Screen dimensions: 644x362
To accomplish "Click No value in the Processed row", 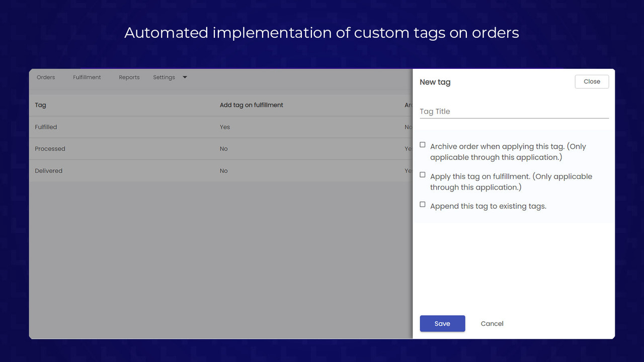I will click(223, 149).
